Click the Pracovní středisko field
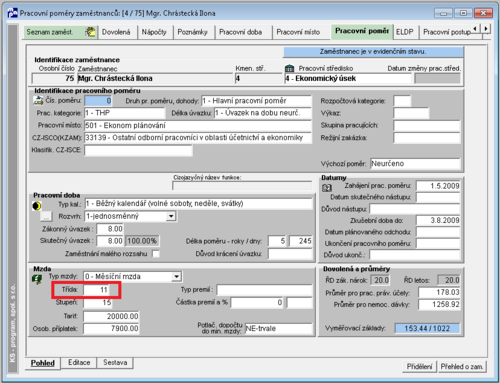This screenshot has height=383, width=500. pos(348,79)
